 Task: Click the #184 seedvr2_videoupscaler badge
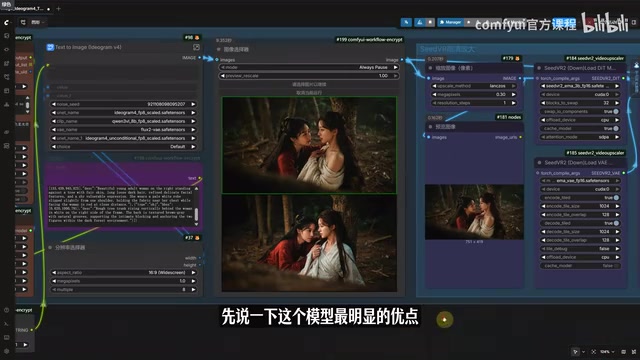point(595,58)
